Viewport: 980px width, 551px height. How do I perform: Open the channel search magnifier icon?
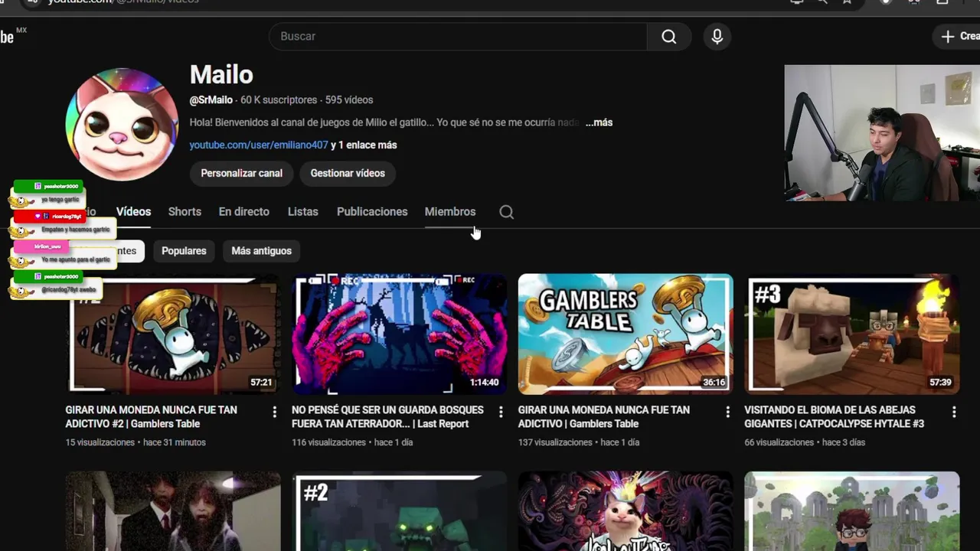[x=506, y=212]
